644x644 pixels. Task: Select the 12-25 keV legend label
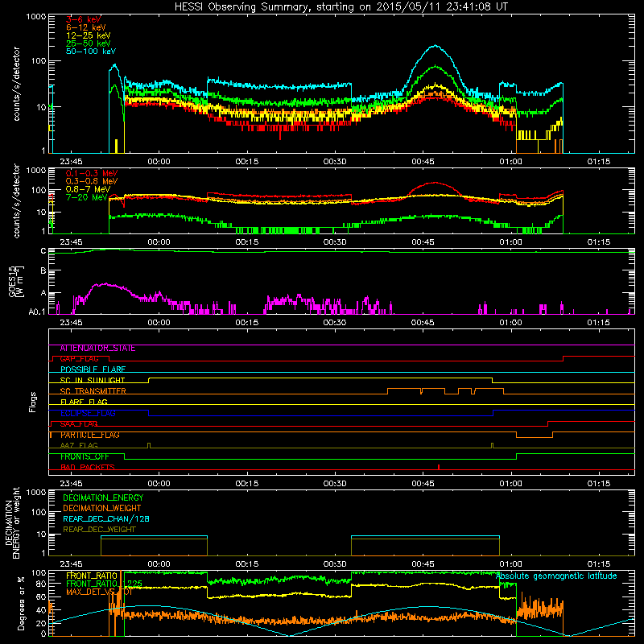point(89,35)
